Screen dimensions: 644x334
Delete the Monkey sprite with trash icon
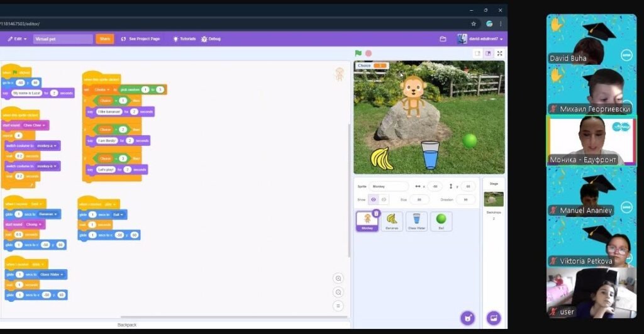(376, 213)
